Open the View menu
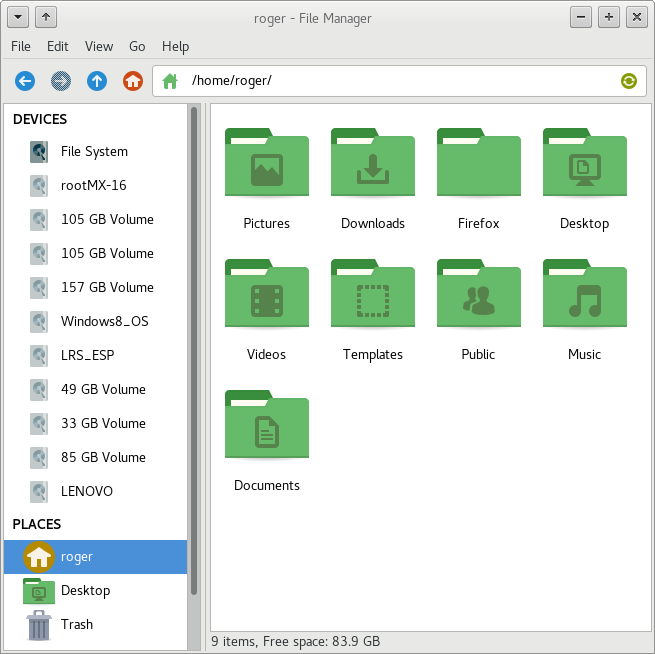Screen dimensions: 655x654 (99, 46)
